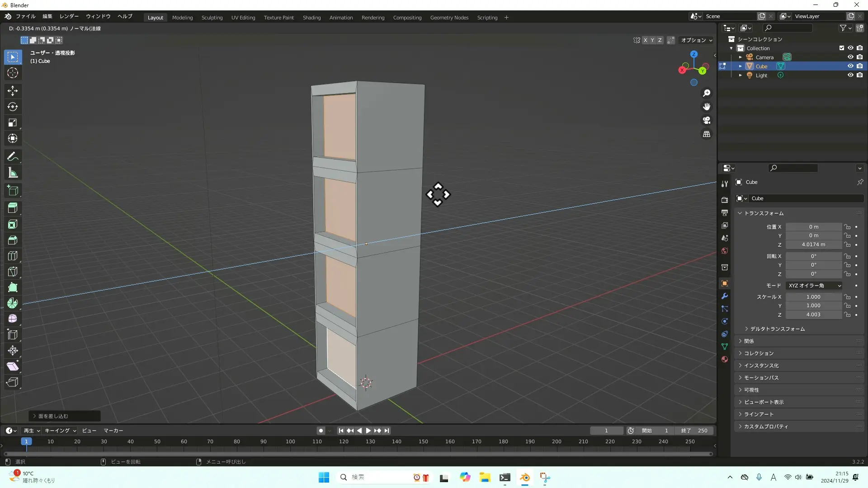
Task: Select the Measure tool icon
Action: pos(13,173)
